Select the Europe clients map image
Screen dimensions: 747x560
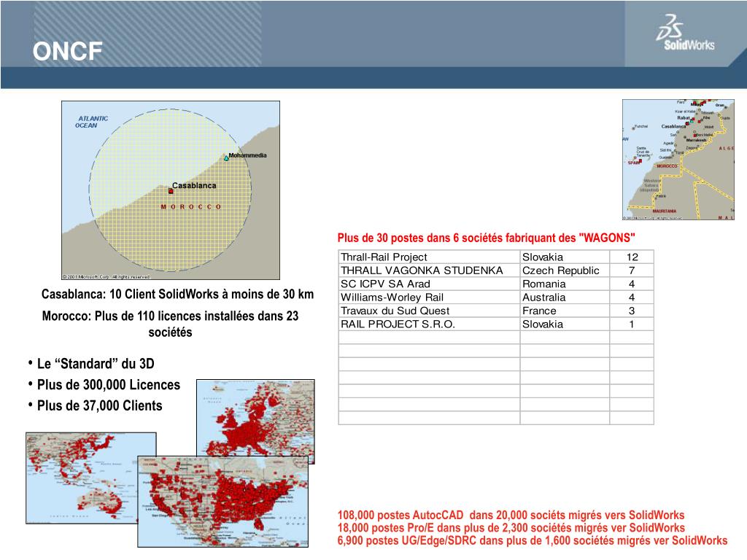click(255, 418)
